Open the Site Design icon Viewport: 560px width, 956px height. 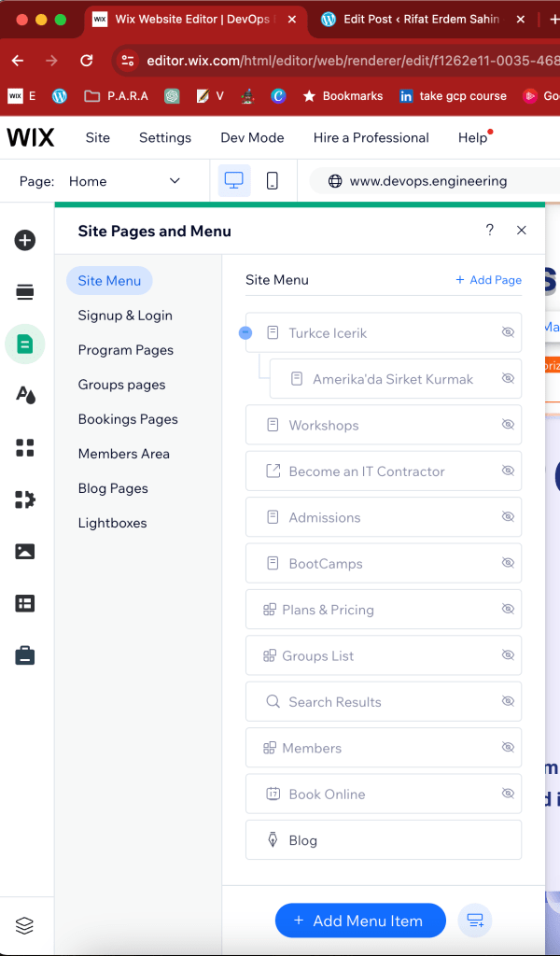coord(25,396)
